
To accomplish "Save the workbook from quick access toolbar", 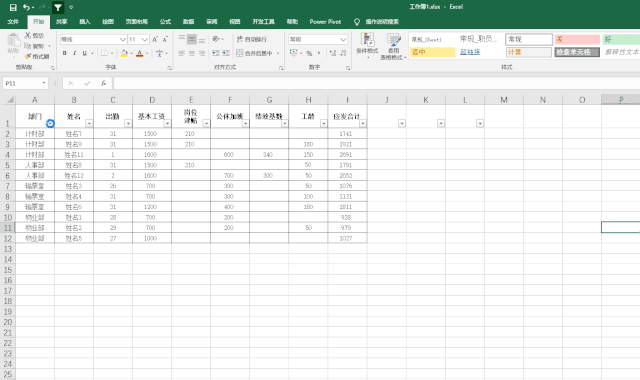I will click(x=13, y=7).
